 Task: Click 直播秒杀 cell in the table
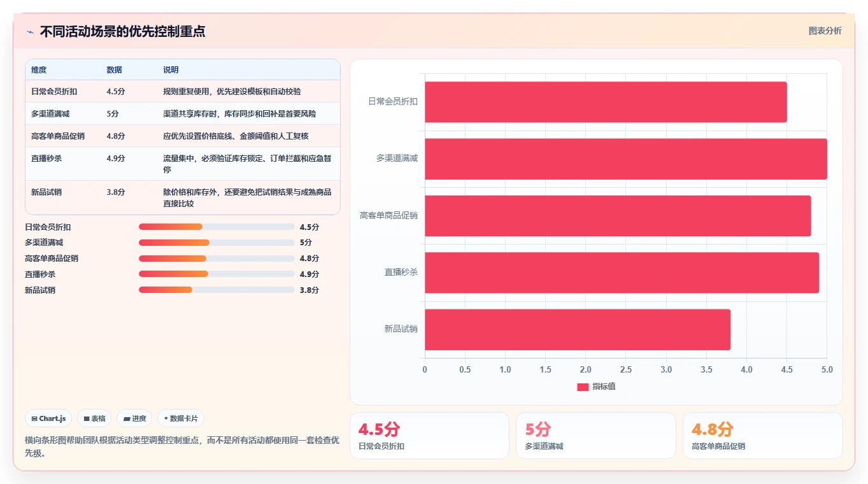tap(46, 159)
